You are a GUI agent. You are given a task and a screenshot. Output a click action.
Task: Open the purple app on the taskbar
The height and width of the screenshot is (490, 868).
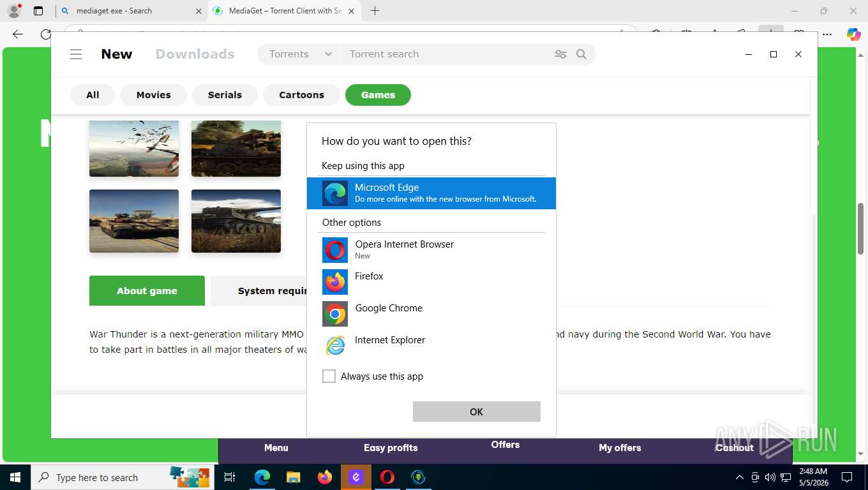click(x=356, y=477)
